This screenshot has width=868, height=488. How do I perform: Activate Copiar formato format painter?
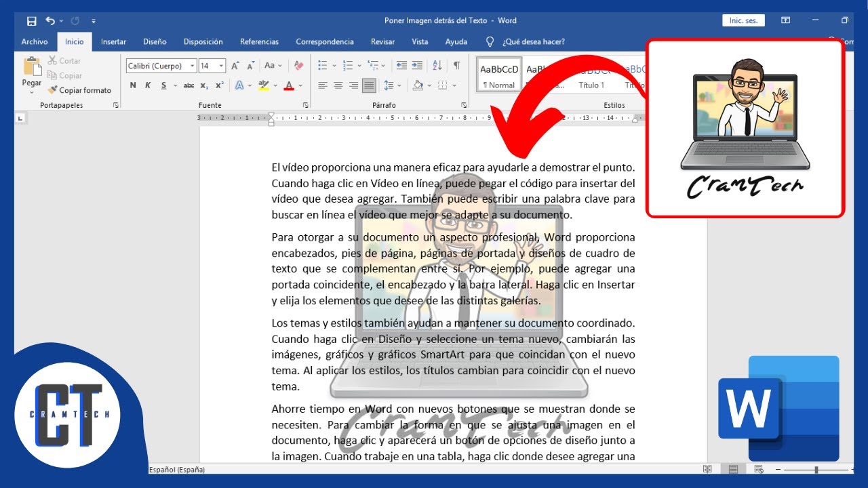pyautogui.click(x=79, y=90)
